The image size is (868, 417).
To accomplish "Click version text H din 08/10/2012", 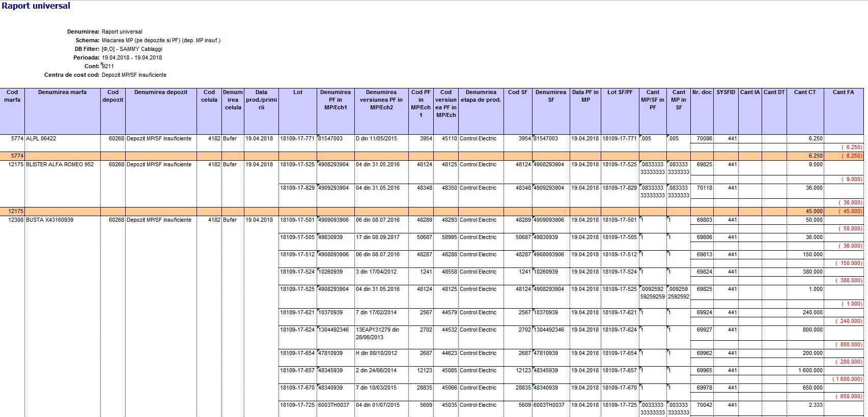I will point(376,353).
